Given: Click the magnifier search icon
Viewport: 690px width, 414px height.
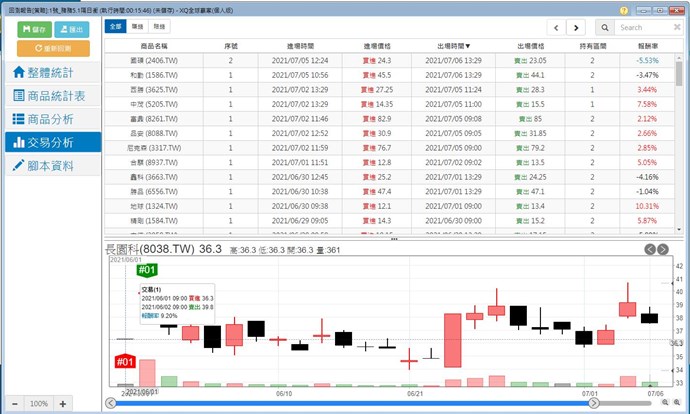Looking at the screenshot, I should pos(605,28).
